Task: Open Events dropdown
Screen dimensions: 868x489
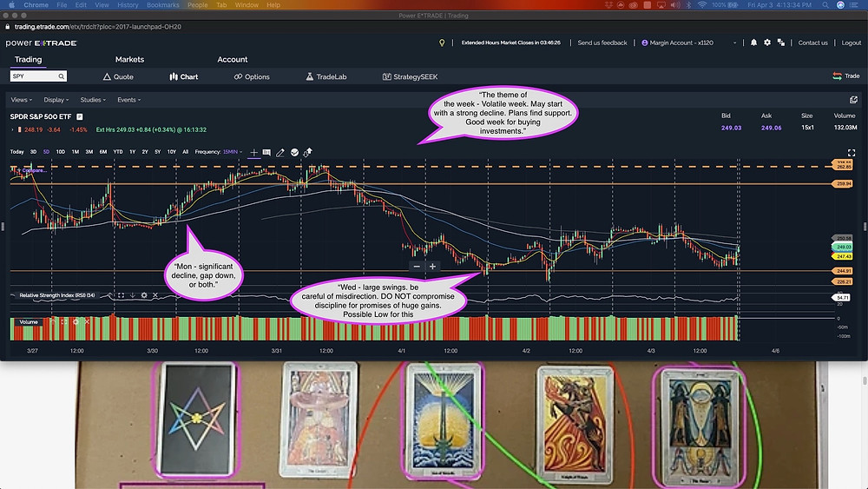Action: [x=128, y=100]
